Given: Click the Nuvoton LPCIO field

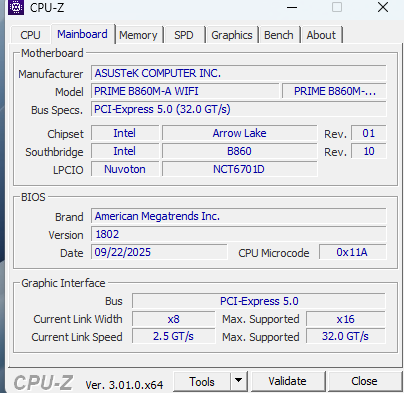Looking at the screenshot, I should click(x=125, y=169).
